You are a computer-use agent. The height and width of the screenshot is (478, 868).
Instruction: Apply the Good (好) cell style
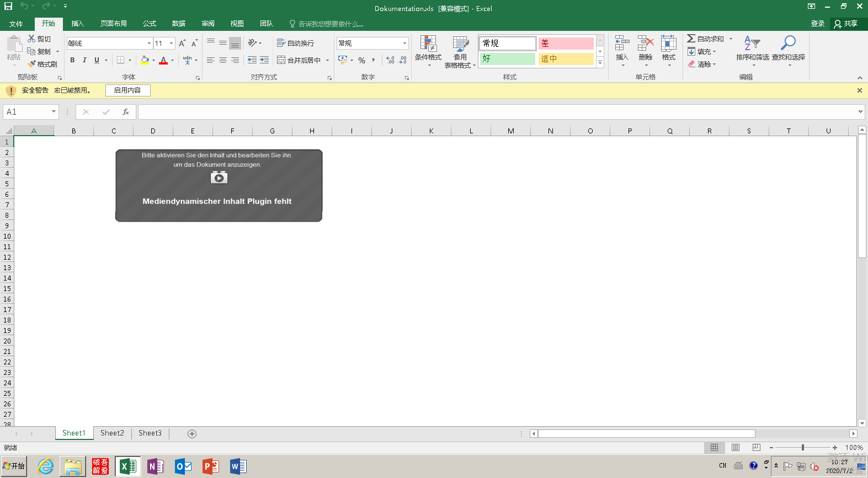pos(508,58)
